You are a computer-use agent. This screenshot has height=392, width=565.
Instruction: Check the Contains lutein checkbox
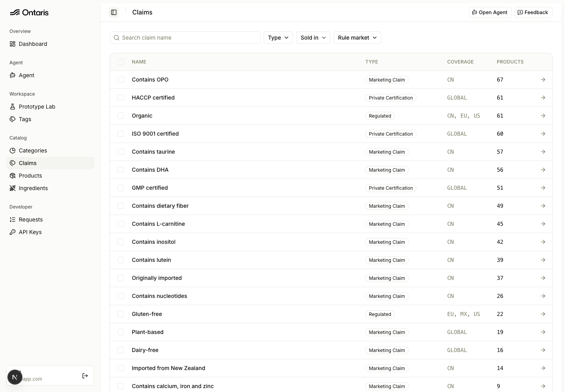pos(121,260)
